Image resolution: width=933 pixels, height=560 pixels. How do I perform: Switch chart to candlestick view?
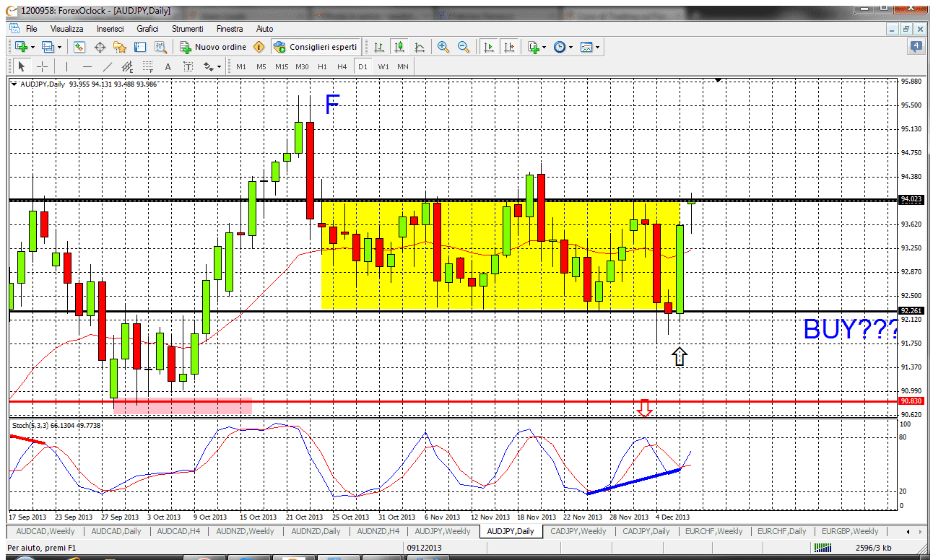pyautogui.click(x=399, y=46)
